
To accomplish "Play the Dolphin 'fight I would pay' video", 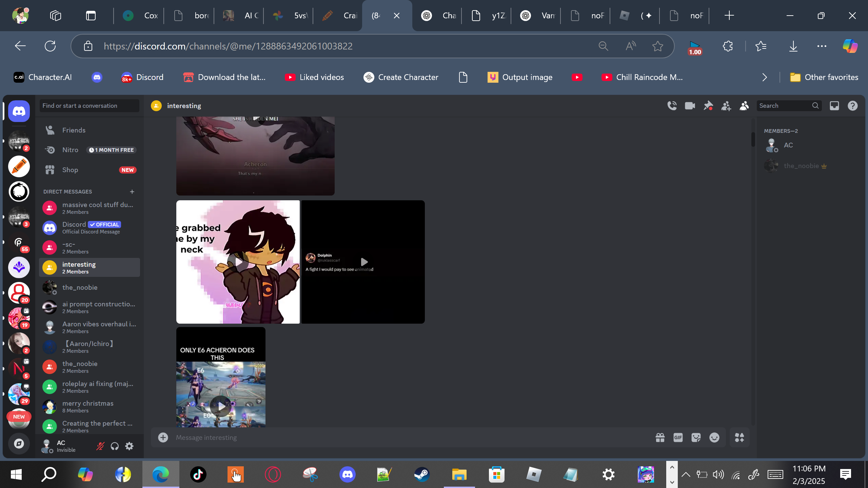I will [x=363, y=262].
